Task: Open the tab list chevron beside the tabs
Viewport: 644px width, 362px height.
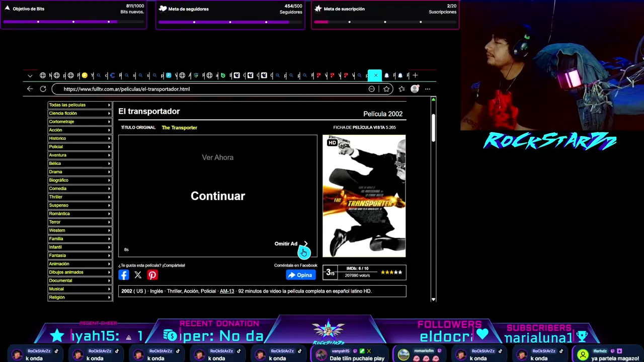Action: [x=30, y=75]
